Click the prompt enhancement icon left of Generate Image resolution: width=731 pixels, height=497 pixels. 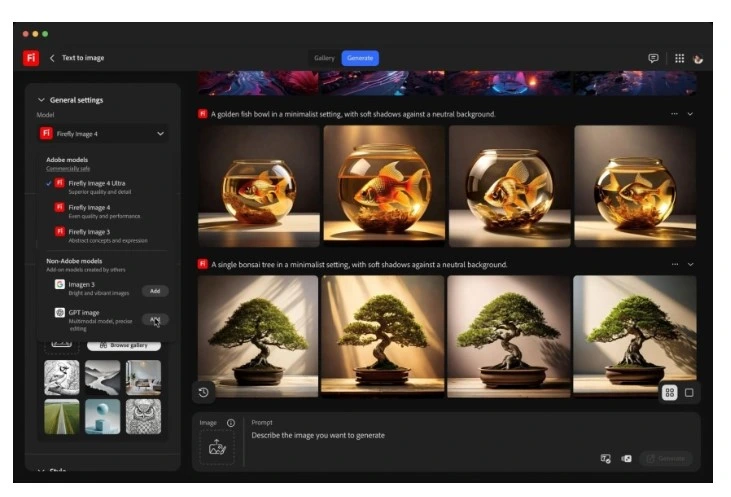[x=606, y=459]
